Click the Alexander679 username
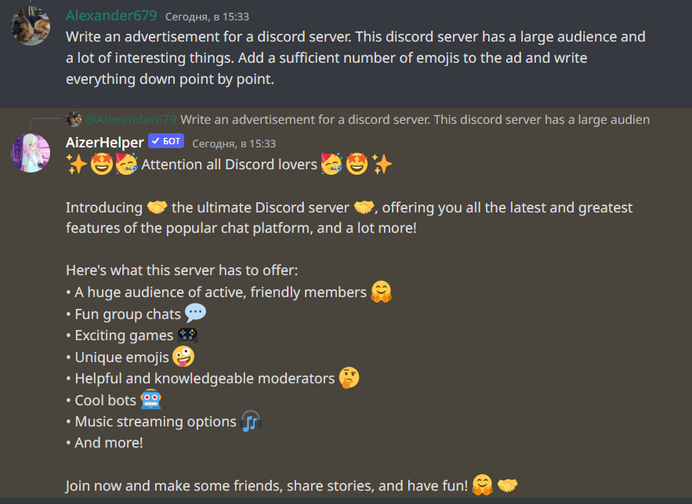This screenshot has height=504, width=692. pyautogui.click(x=111, y=16)
